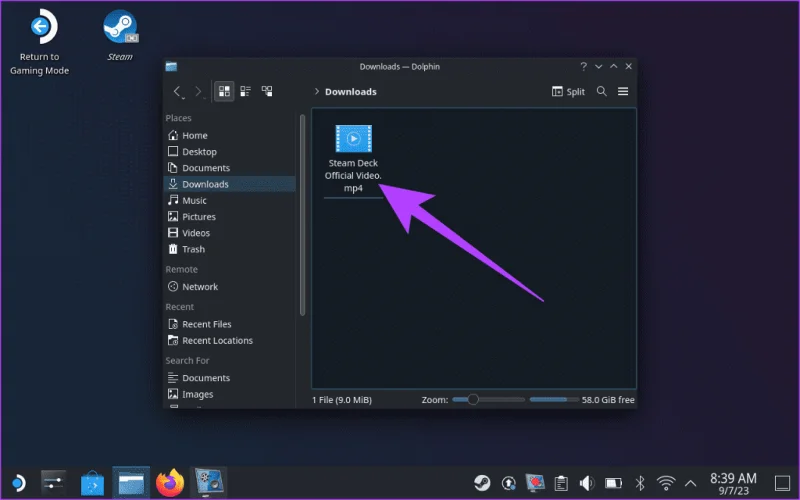The image size is (800, 500).
Task: Open clipboard tray icon
Action: click(561, 483)
